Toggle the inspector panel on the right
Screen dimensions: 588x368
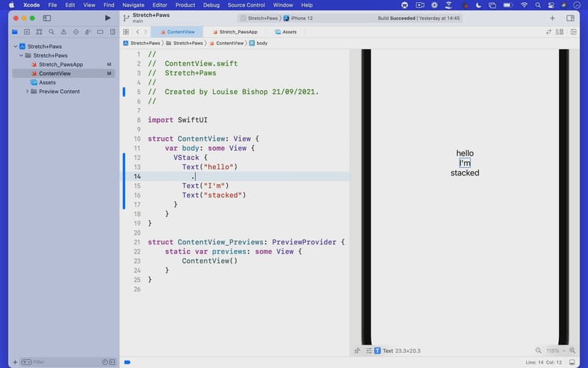coord(570,18)
